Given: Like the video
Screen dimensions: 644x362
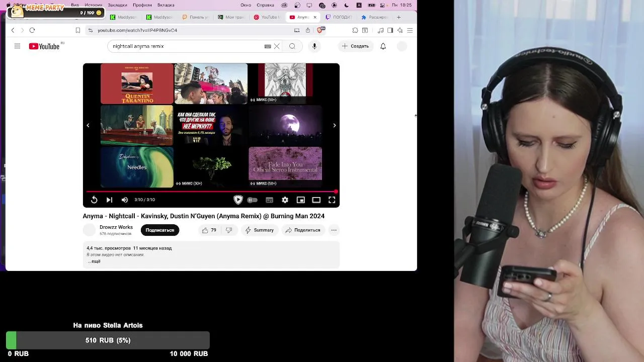Looking at the screenshot, I should pyautogui.click(x=209, y=230).
